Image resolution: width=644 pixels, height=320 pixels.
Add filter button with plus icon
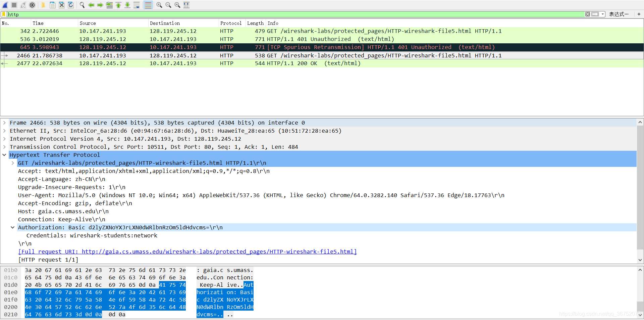639,14
